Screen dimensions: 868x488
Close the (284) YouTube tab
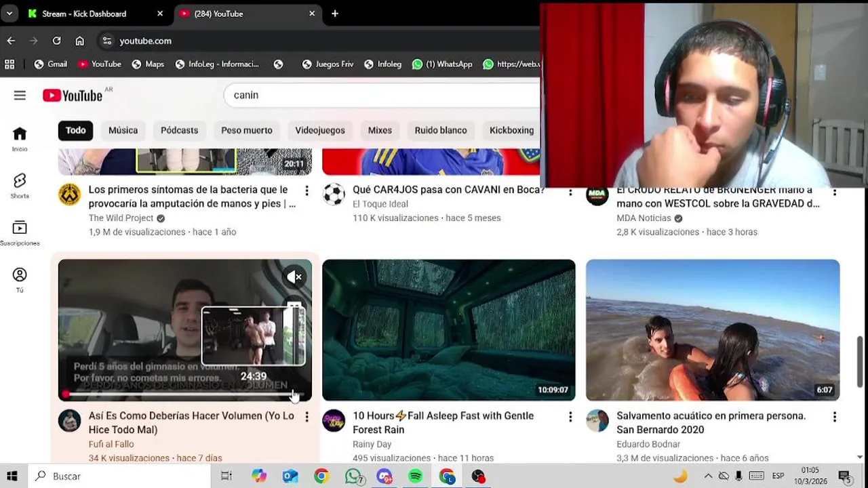pyautogui.click(x=312, y=14)
